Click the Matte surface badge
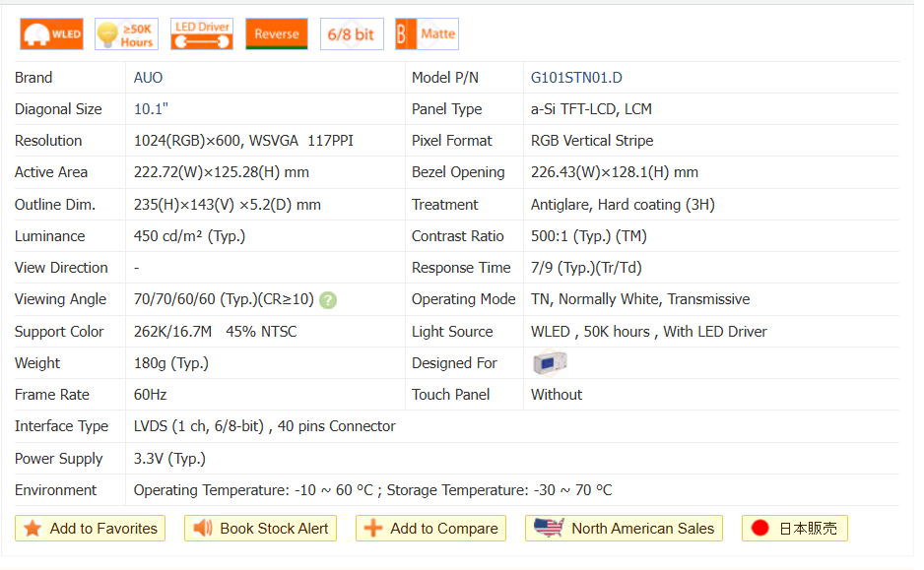 [x=427, y=34]
